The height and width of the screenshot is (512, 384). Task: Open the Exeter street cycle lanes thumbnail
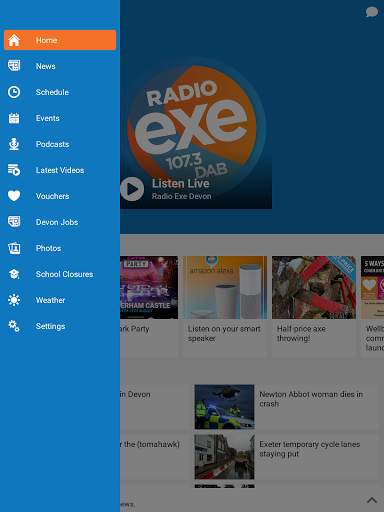tap(224, 457)
